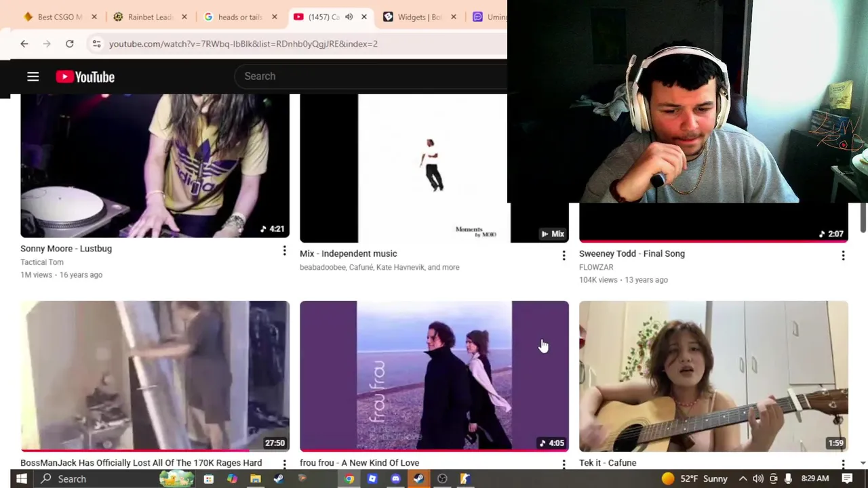
Task: Switch to the heads or tails tab
Action: [x=240, y=17]
